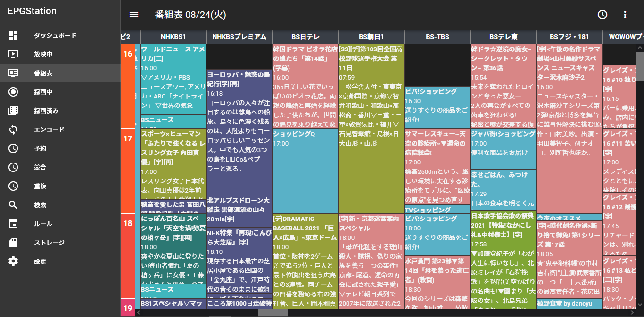Open 日本歌手協会歌の祭典2021 program
The height and width of the screenshot is (317, 644).
(504, 260)
